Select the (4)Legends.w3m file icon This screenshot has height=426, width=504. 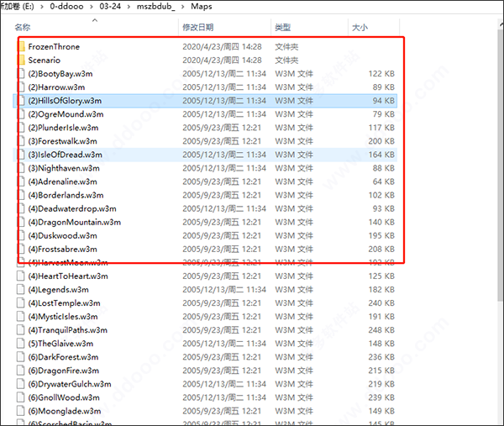(x=21, y=290)
